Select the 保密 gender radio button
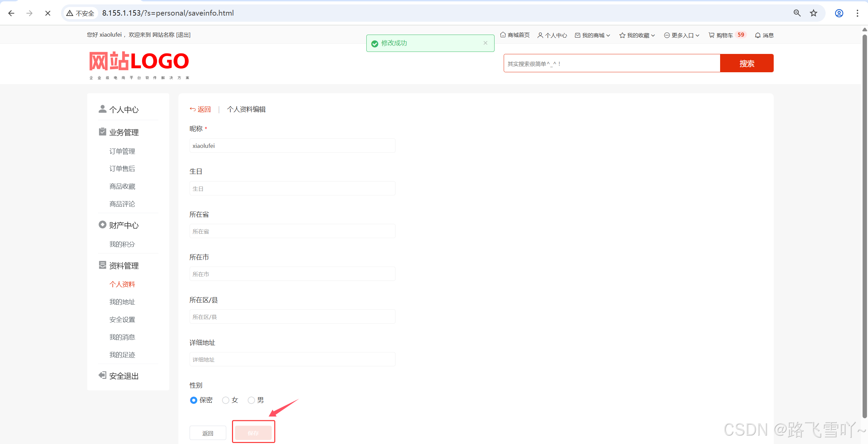 coord(193,400)
